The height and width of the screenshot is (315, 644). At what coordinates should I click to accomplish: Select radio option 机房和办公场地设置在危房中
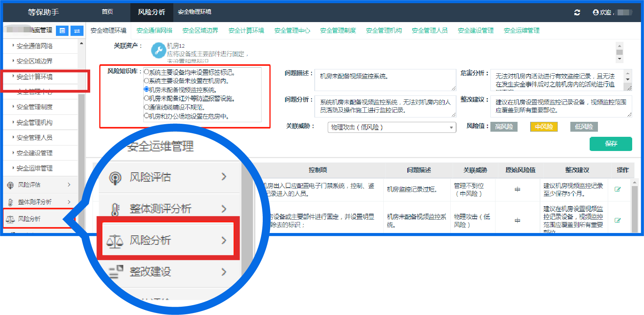click(147, 116)
